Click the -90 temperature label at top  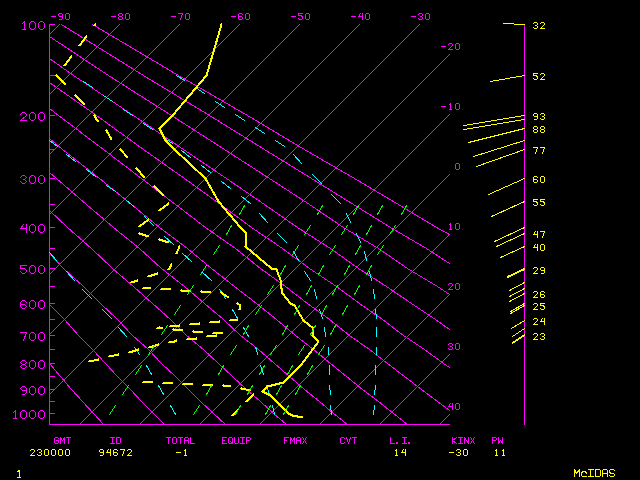pos(60,16)
